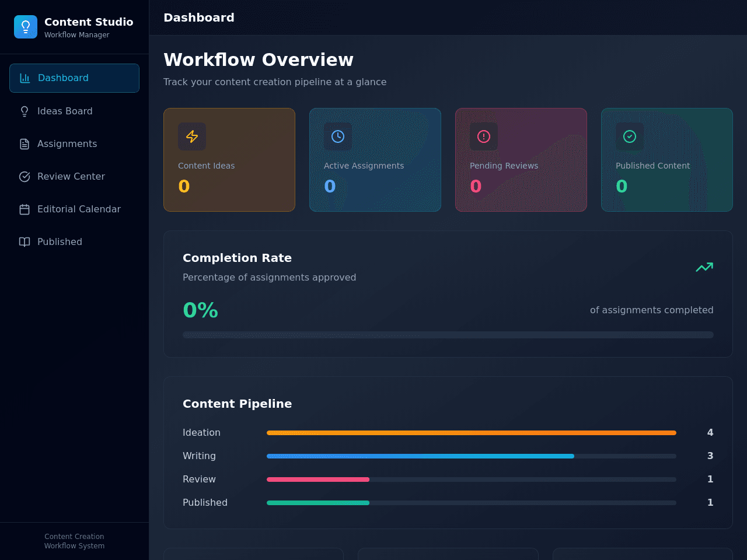Select the Pending Reviews stat card

(x=521, y=160)
